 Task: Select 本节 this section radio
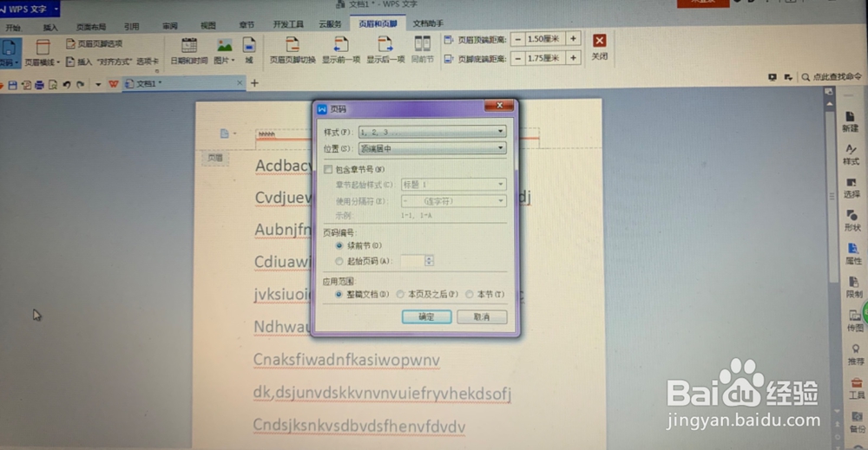[470, 294]
